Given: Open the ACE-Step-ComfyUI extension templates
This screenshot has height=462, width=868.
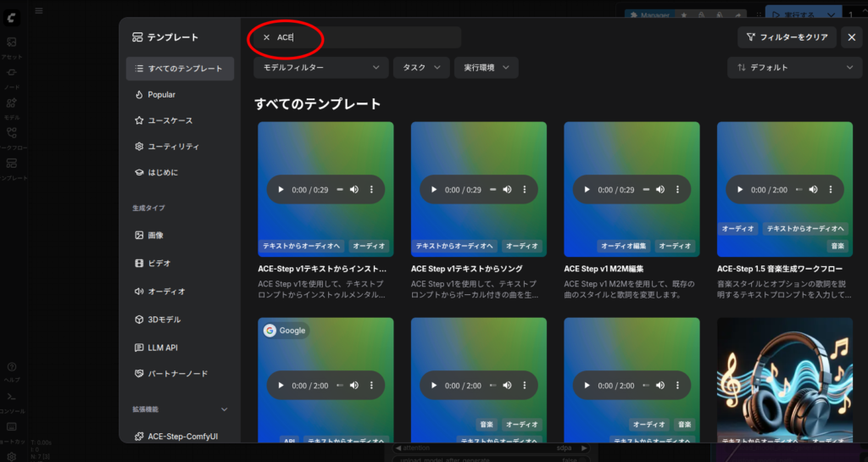Looking at the screenshot, I should coord(182,436).
